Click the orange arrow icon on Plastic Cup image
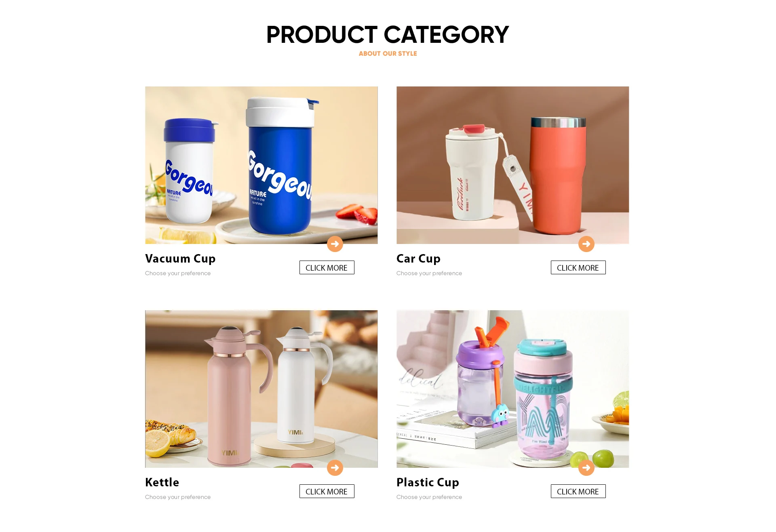 [586, 468]
